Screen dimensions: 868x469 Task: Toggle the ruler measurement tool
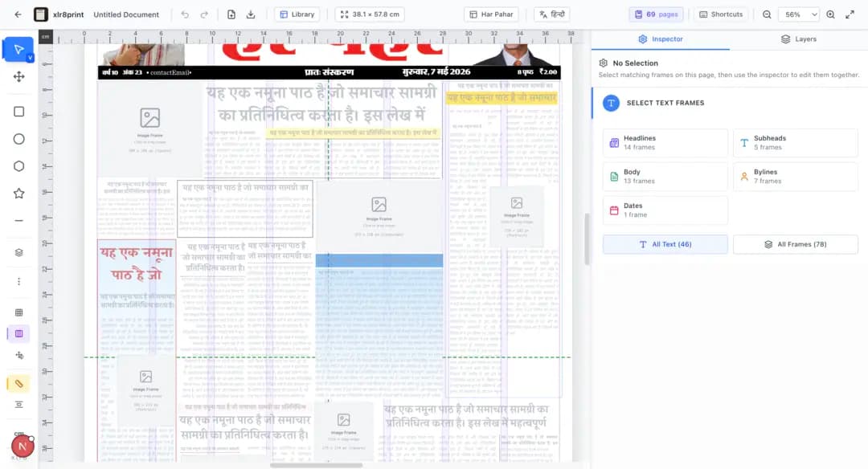click(18, 383)
